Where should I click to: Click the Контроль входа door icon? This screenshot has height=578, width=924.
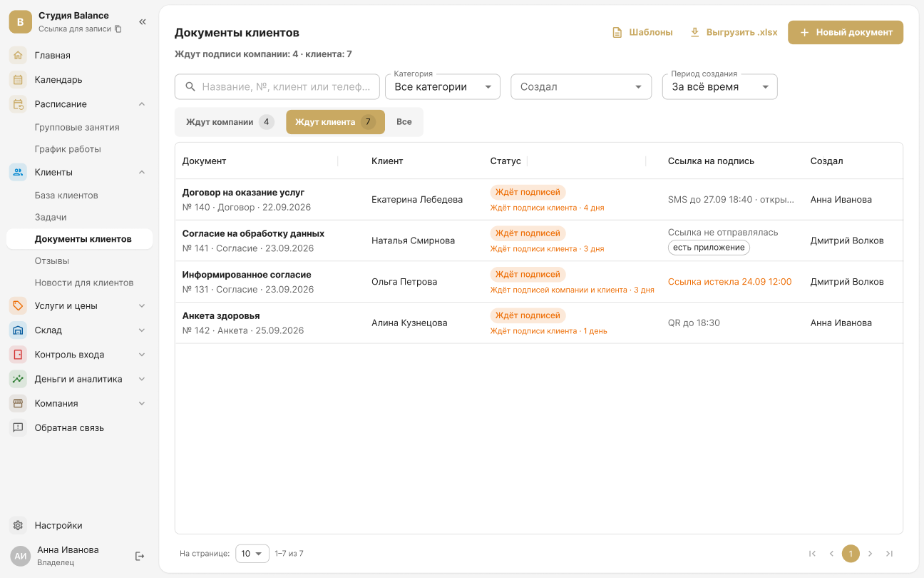pyautogui.click(x=19, y=355)
